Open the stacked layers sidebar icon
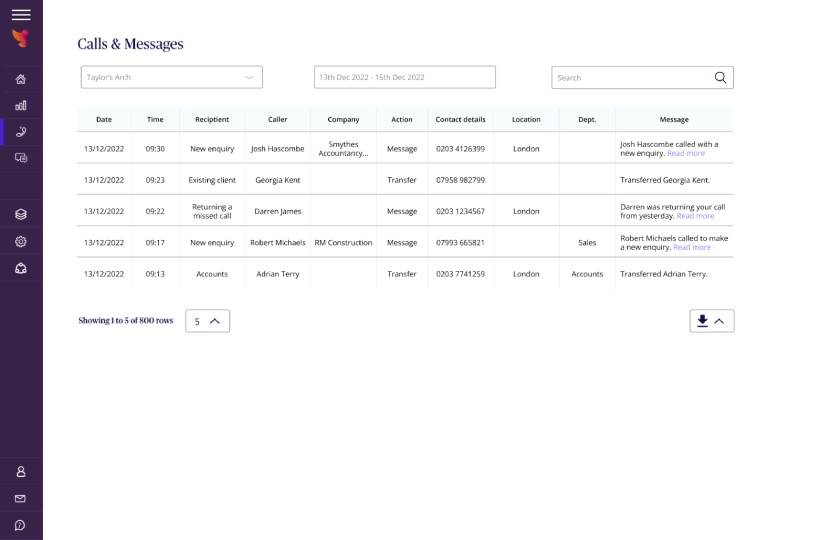This screenshot has height=540, width=840. (20, 214)
